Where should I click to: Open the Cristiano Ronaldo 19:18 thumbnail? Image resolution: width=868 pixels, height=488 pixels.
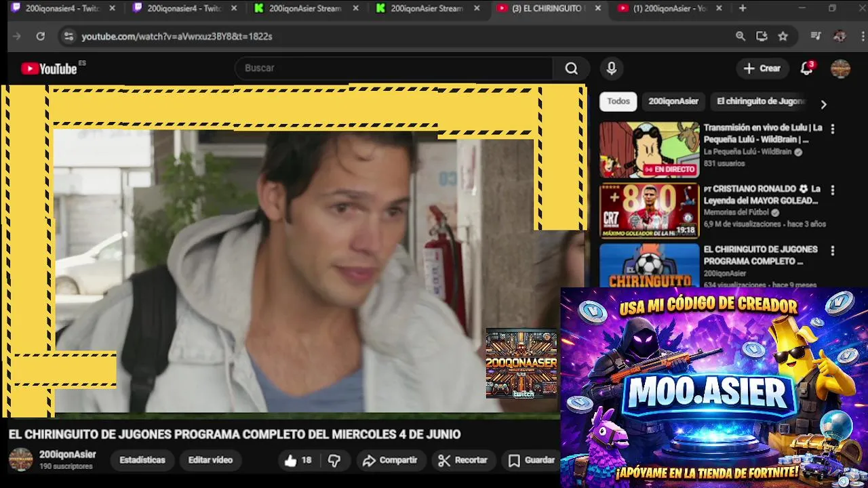pos(649,211)
